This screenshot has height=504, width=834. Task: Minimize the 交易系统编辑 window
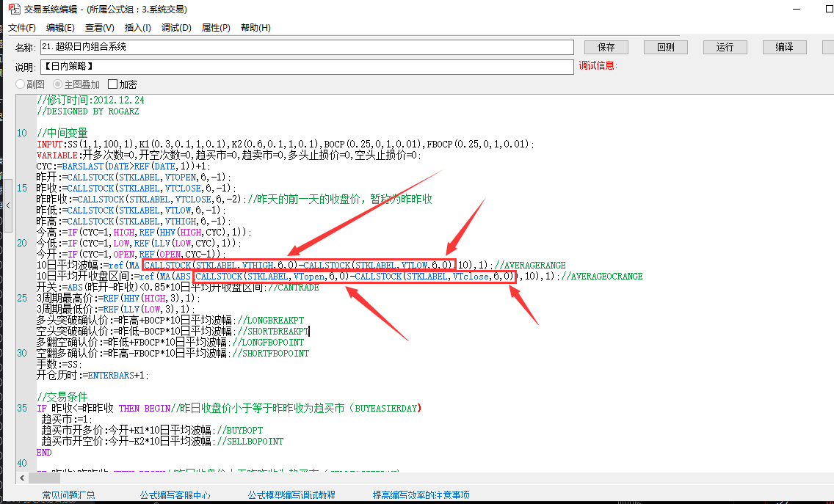(x=797, y=9)
